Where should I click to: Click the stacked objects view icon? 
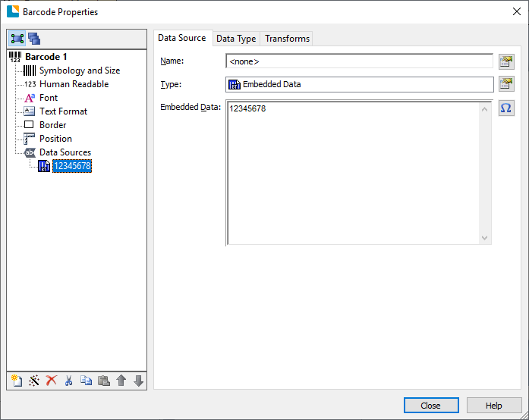(x=34, y=39)
